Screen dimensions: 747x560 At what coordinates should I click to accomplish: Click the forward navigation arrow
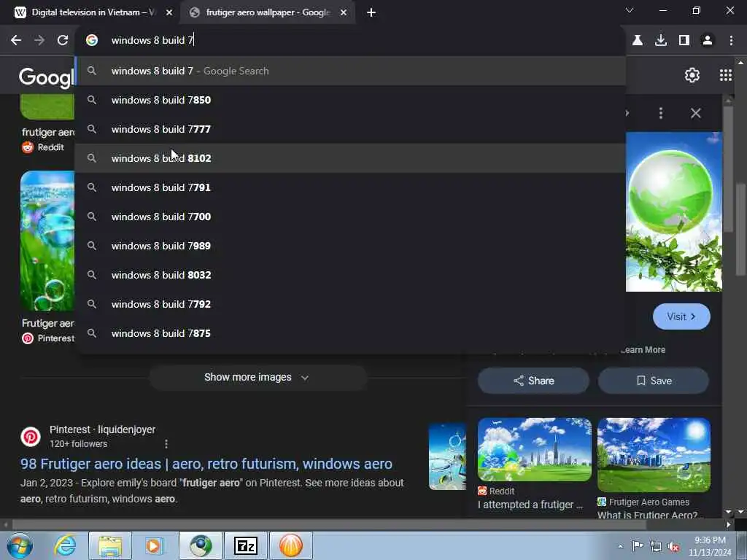click(x=39, y=41)
